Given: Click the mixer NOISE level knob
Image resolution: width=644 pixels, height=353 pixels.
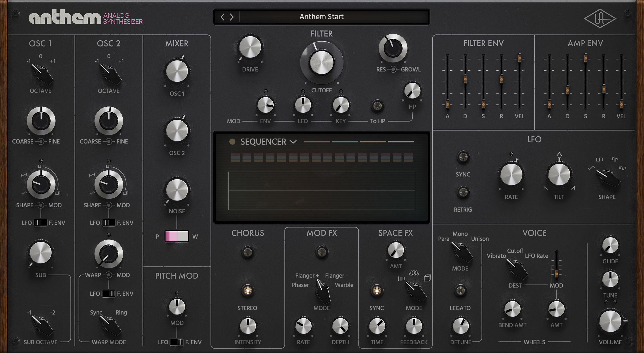Looking at the screenshot, I should (x=177, y=190).
